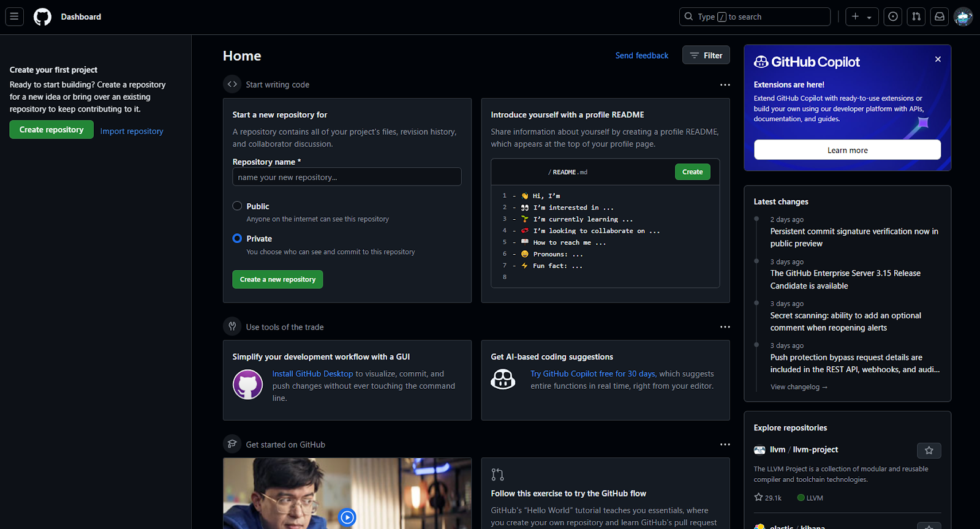Click README line 'I'm currently learning ...'
The width and height of the screenshot is (980, 529).
(583, 219)
